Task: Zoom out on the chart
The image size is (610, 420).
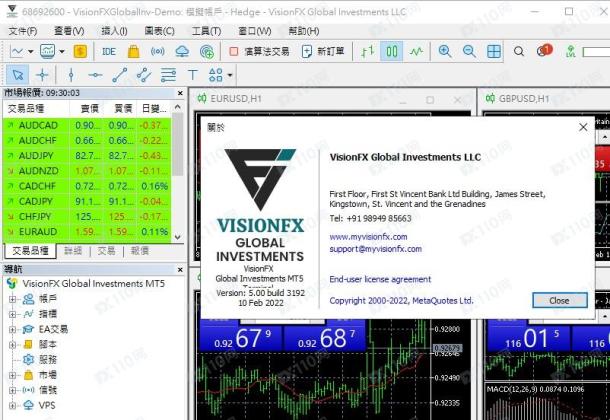Action: coord(469,51)
